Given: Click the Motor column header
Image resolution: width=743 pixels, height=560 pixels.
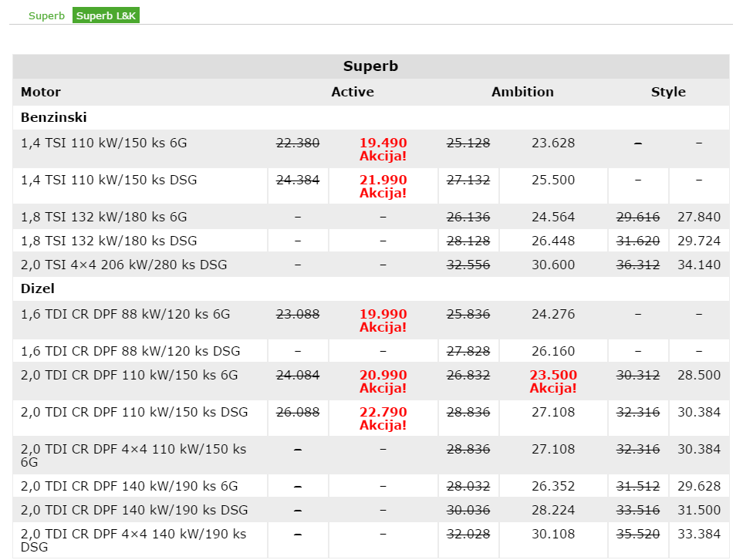Looking at the screenshot, I should click(41, 92).
